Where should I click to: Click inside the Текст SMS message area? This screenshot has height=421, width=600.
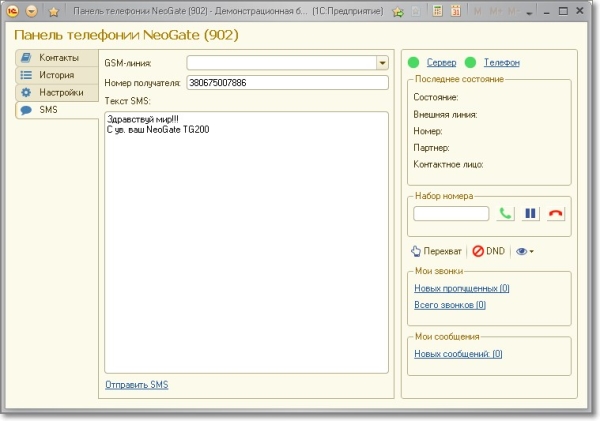tap(245, 240)
